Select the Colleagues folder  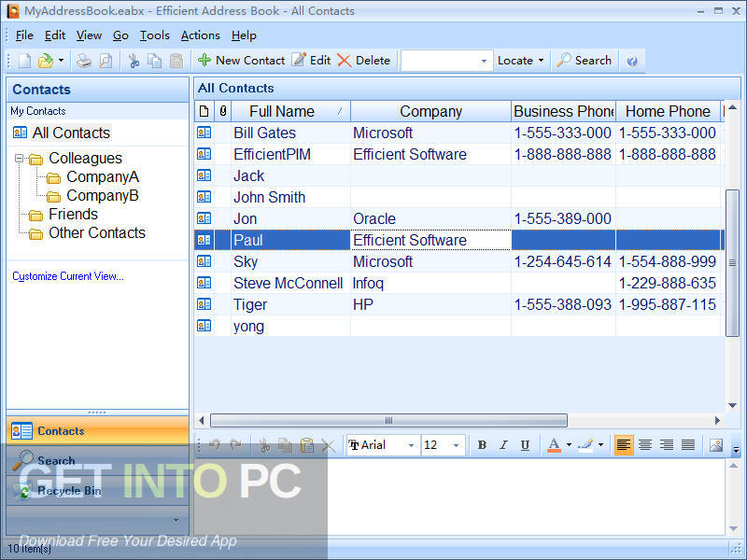point(85,158)
